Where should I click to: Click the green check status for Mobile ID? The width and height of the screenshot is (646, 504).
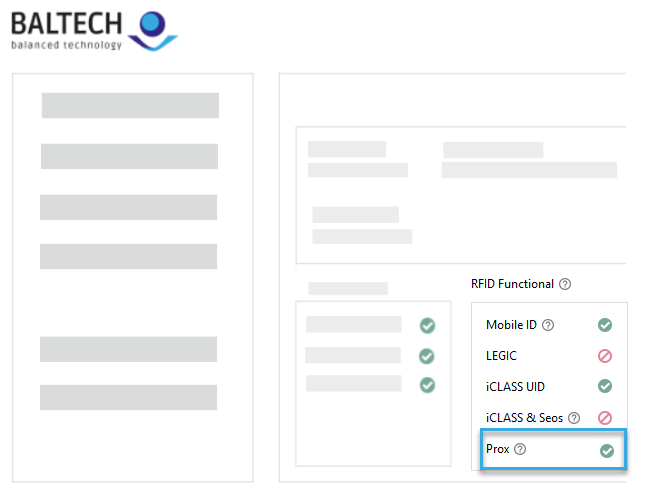605,325
